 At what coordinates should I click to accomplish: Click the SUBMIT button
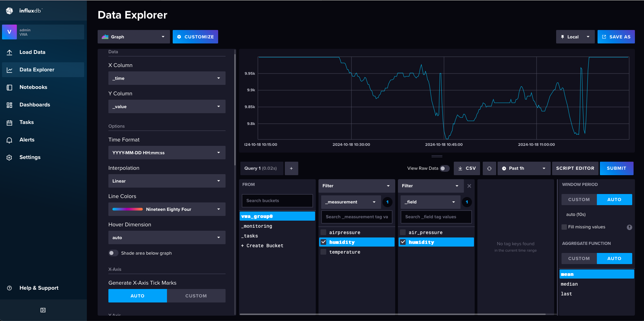point(616,168)
